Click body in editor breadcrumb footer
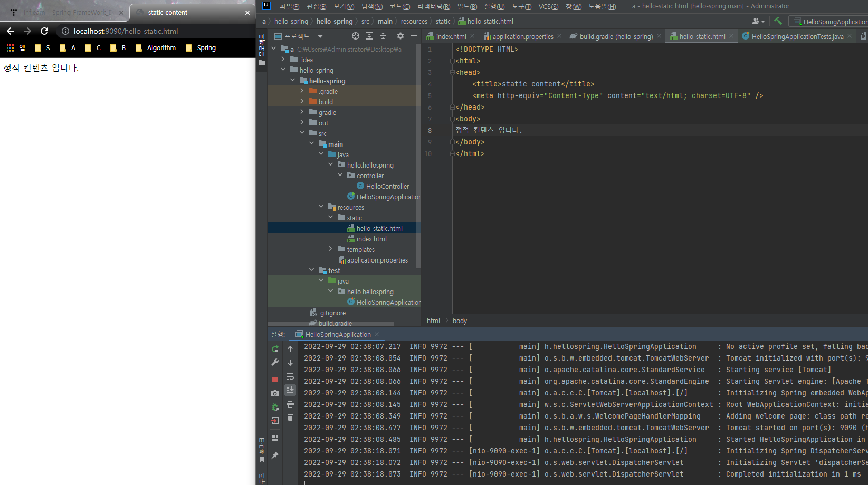The image size is (868, 485). [460, 321]
